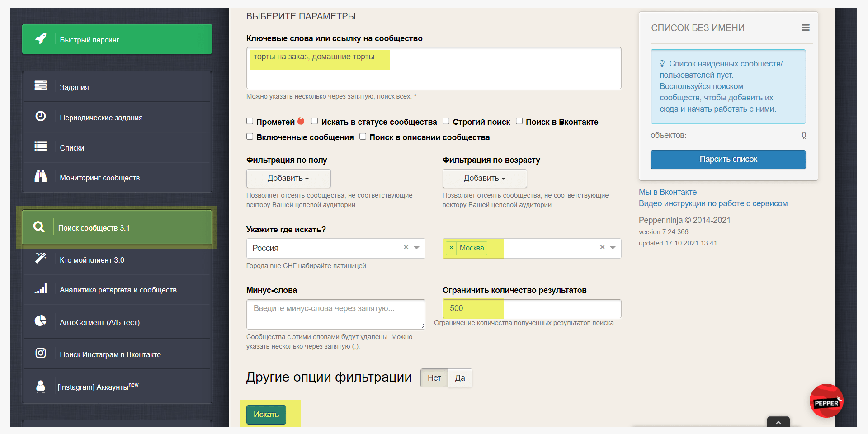The height and width of the screenshot is (434, 868).
Task: Open the Добавить dropdown for gender filter
Action: pyautogui.click(x=288, y=179)
